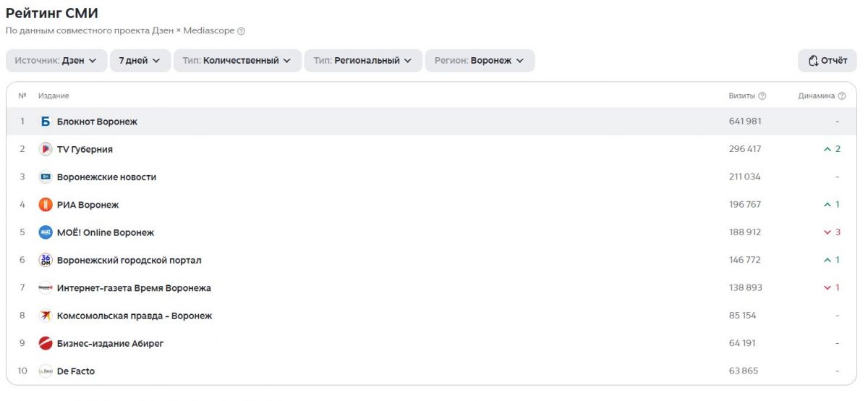Viewport: 868px width, 401px height.
Task: Click the visits value 63 865
Action: [x=744, y=371]
